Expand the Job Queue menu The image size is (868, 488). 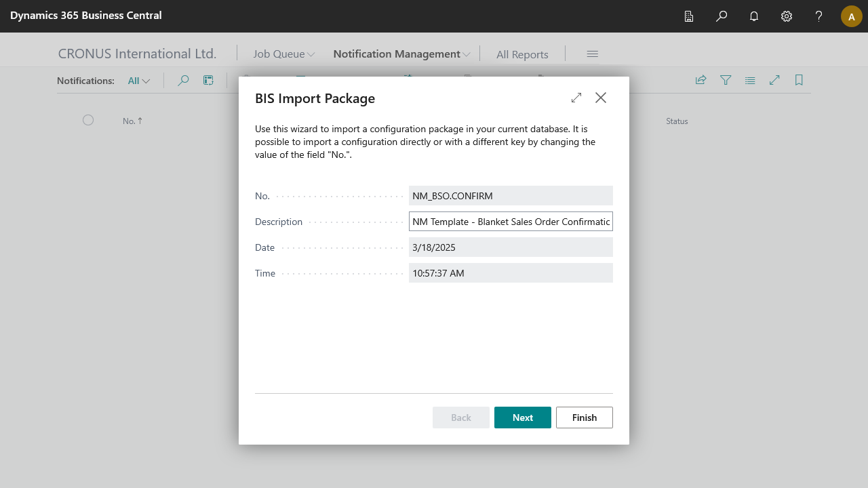click(283, 54)
